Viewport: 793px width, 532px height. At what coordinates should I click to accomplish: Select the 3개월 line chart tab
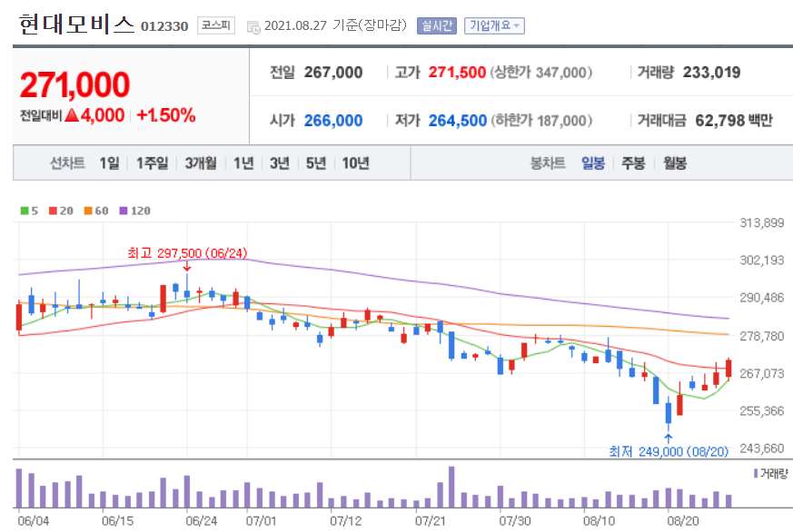201,163
